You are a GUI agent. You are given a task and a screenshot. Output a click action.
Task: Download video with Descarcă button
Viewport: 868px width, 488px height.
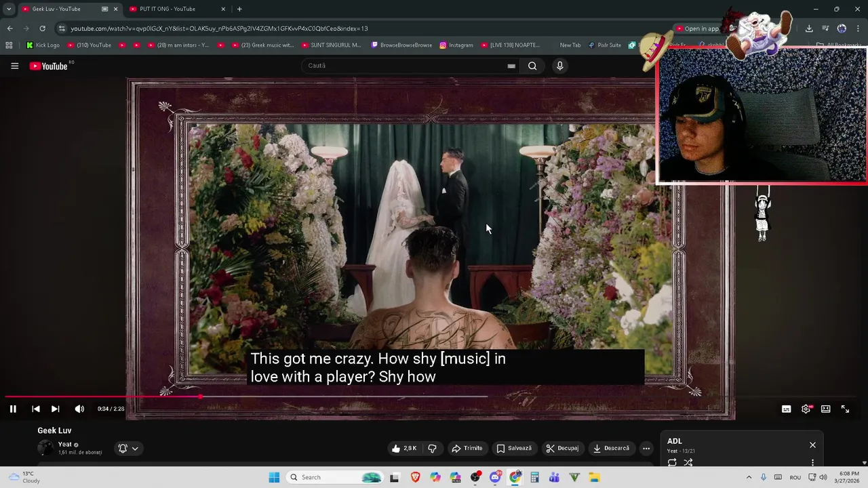point(611,448)
